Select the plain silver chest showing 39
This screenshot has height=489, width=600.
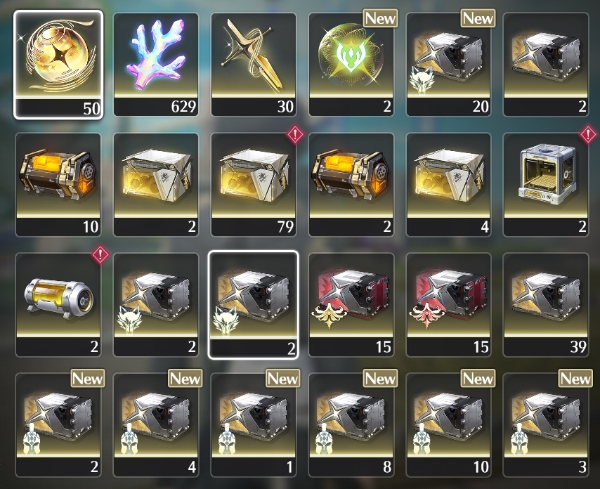[x=546, y=305]
